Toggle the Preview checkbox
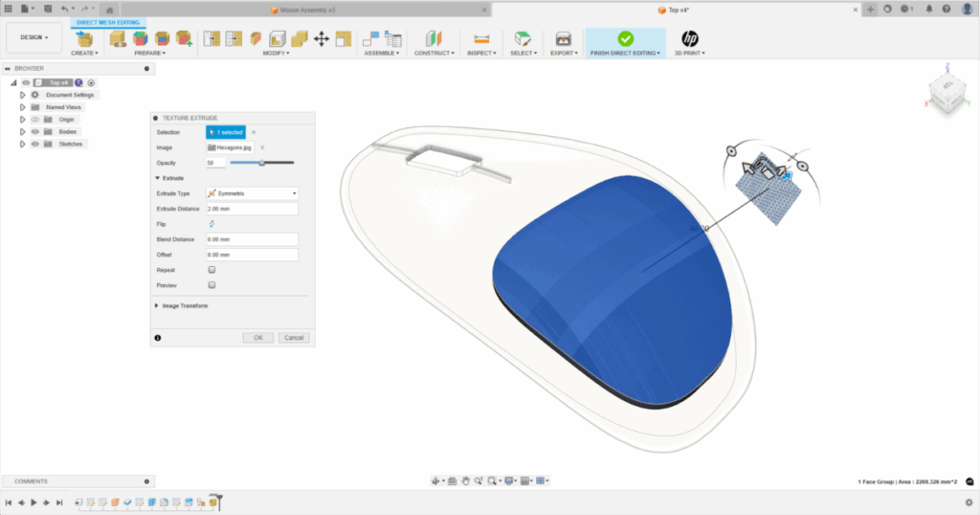The height and width of the screenshot is (515, 980). point(212,285)
